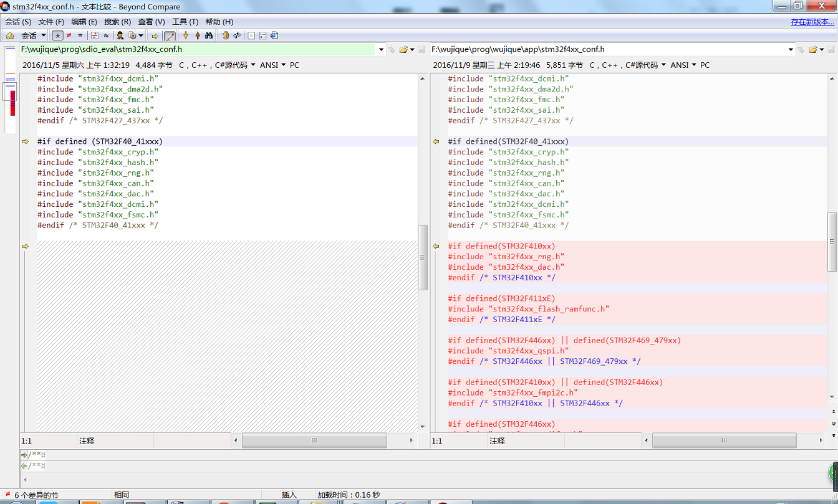
Task: Click the list-style toolbar icon
Action: click(262, 36)
